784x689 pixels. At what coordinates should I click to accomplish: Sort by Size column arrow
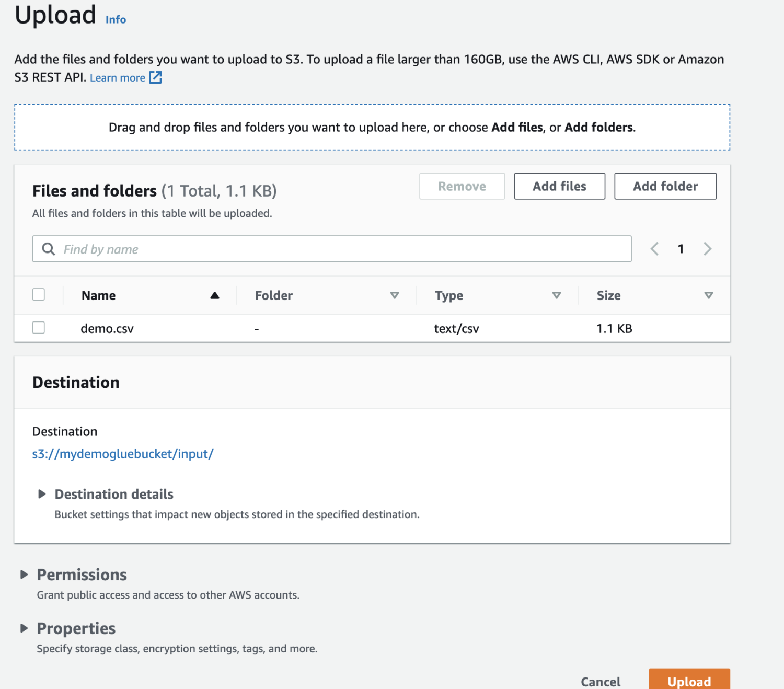pyautogui.click(x=709, y=295)
